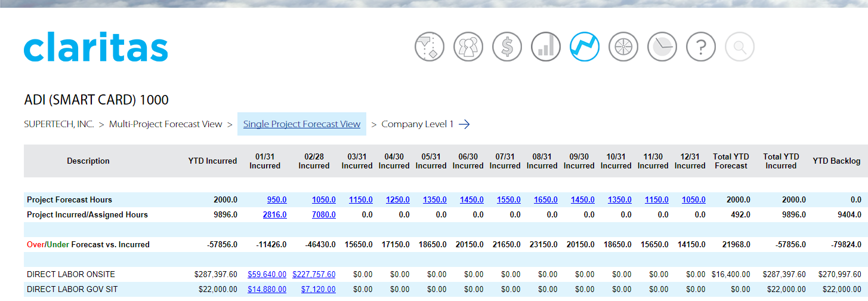Select the Project Forecast Hours row label

[x=69, y=200]
